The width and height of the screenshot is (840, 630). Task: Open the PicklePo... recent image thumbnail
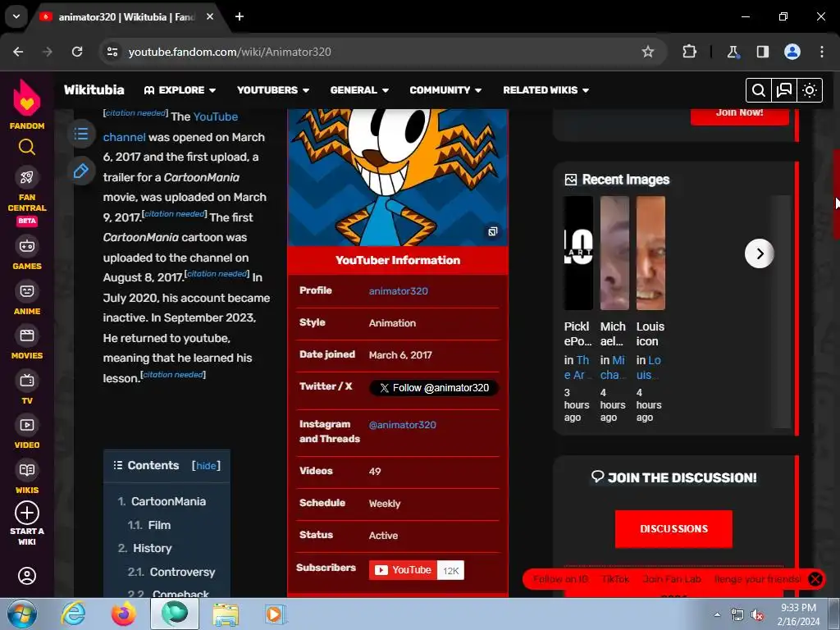(x=578, y=253)
